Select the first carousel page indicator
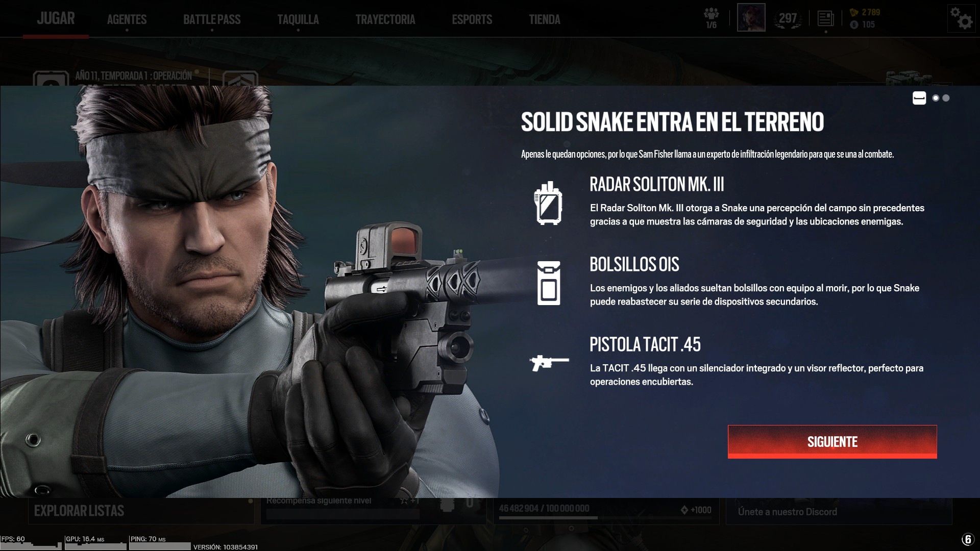Screen dimensions: 980x551 point(919,98)
